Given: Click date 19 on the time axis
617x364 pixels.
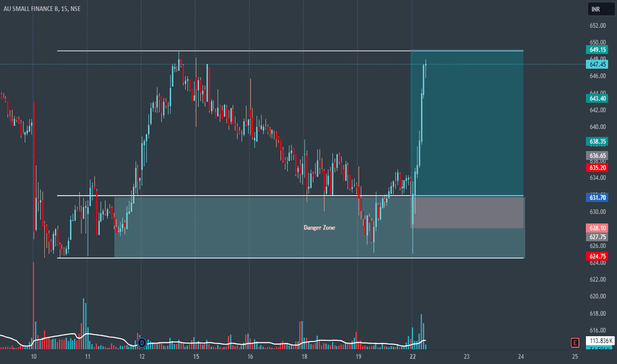Looking at the screenshot, I should [358, 357].
